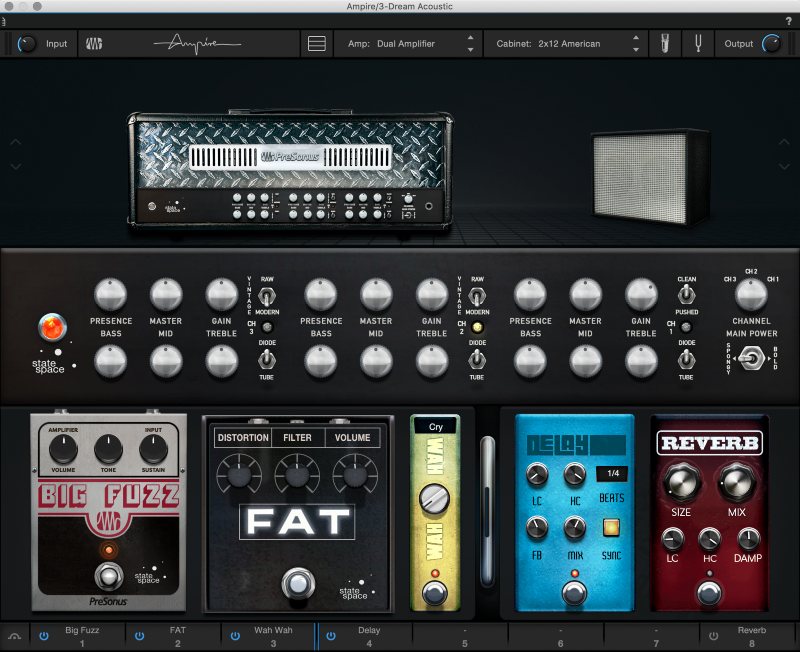
Task: Click the PreSonus logo icon in toolbar
Action: [x=94, y=44]
